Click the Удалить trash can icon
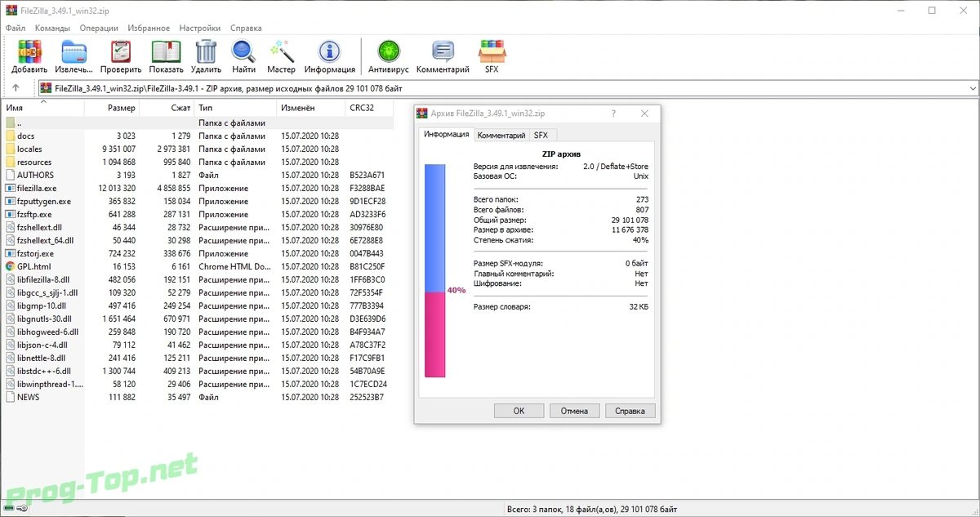This screenshot has width=980, height=517. [x=206, y=51]
